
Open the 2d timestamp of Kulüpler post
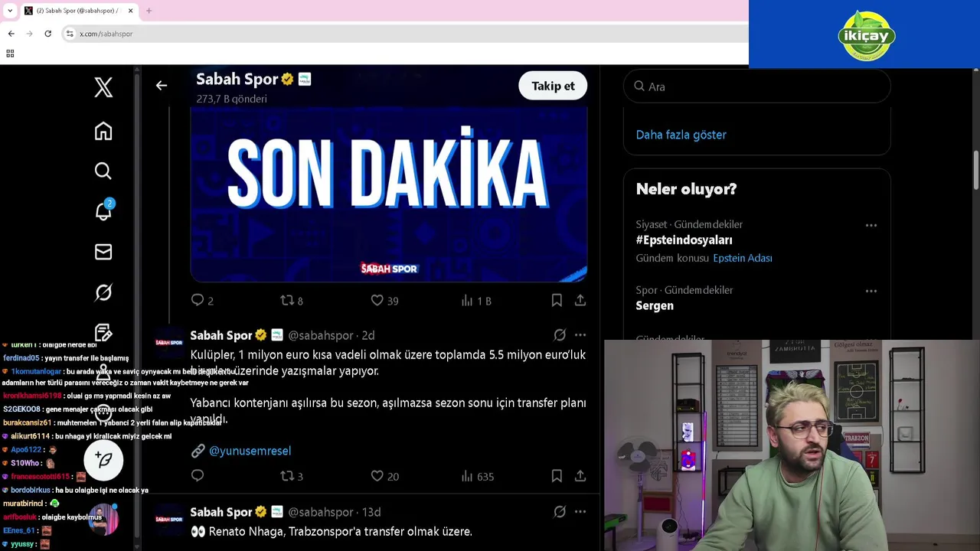pos(367,335)
